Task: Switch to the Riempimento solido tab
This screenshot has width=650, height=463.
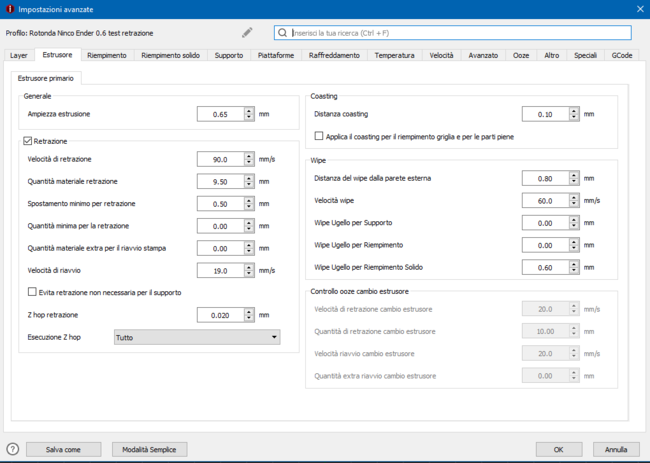Action: (x=170, y=56)
